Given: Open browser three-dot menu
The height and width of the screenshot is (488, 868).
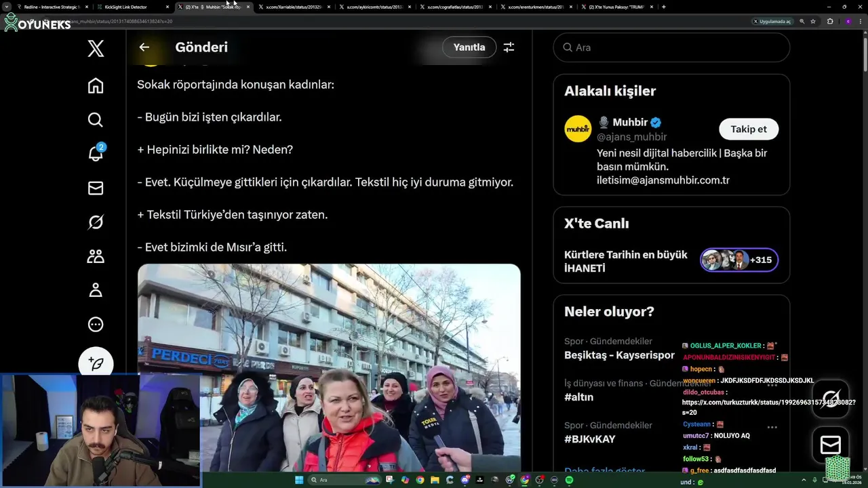Looking at the screenshot, I should click(x=860, y=22).
